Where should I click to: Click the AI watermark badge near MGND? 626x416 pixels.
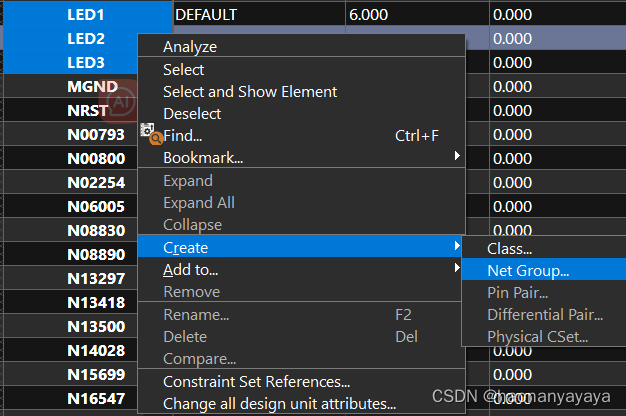pyautogui.click(x=120, y=102)
